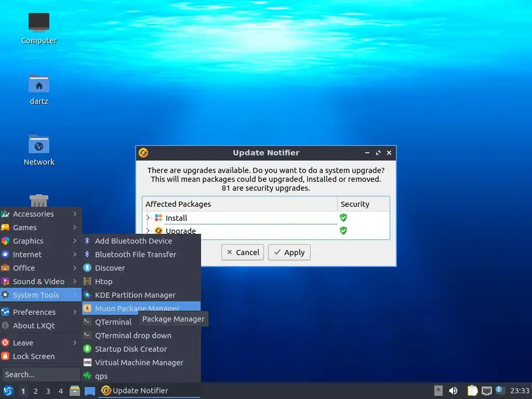Maximize the Update Notifier window
The height and width of the screenshot is (399, 532).
(378, 153)
